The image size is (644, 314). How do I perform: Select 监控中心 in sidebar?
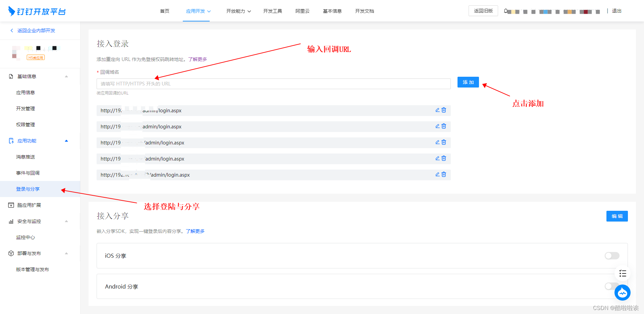pos(25,237)
